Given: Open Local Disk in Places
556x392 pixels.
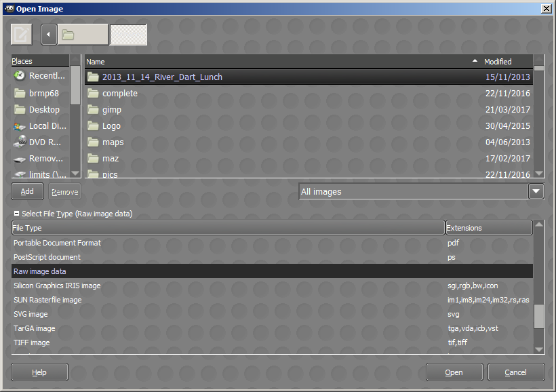Looking at the screenshot, I should 40,126.
